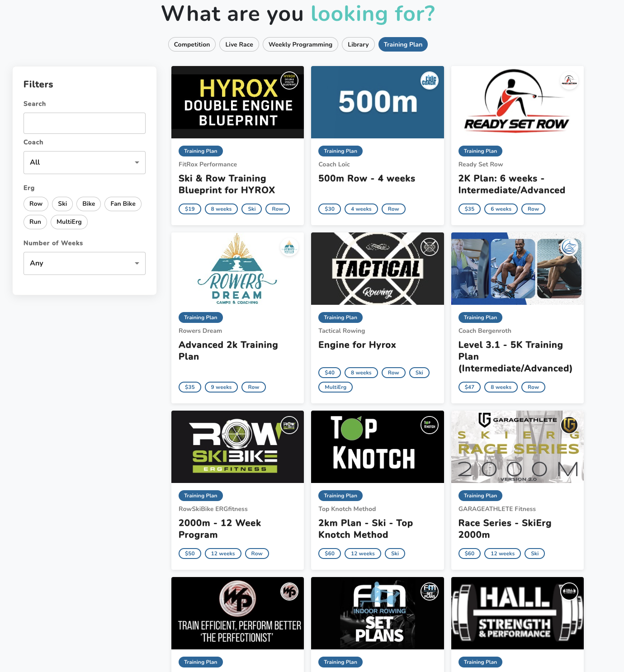Click the $30 price tag
Image resolution: width=624 pixels, height=672 pixels.
click(x=330, y=209)
